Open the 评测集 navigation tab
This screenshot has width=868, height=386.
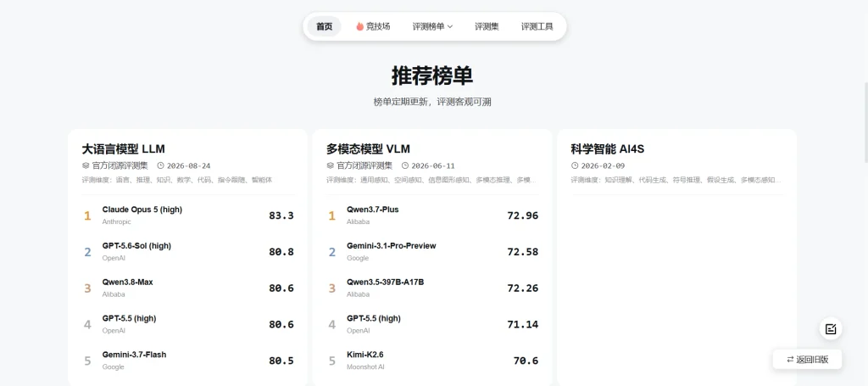coord(487,26)
